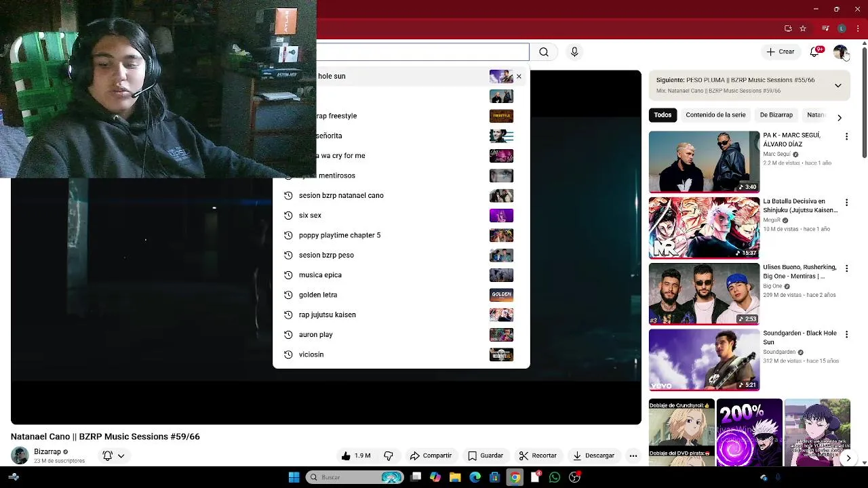The width and height of the screenshot is (868, 488).
Task: Expand the Siguiente mix playlist chevron
Action: click(837, 85)
